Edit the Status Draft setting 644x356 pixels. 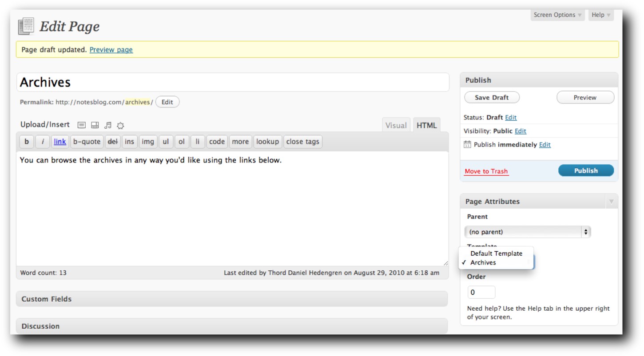(x=511, y=118)
